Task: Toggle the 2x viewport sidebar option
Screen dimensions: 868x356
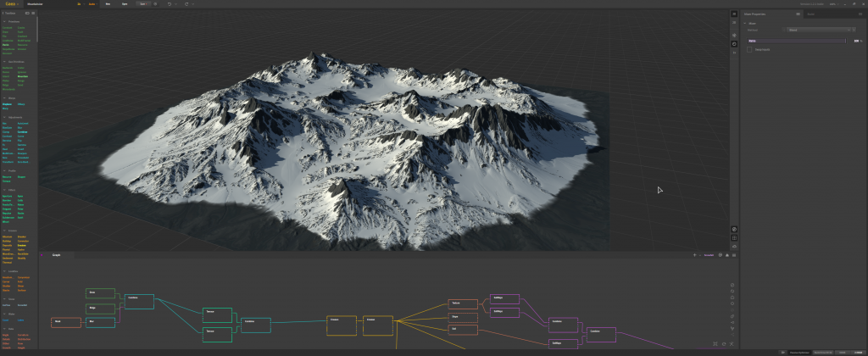Action: [x=734, y=53]
